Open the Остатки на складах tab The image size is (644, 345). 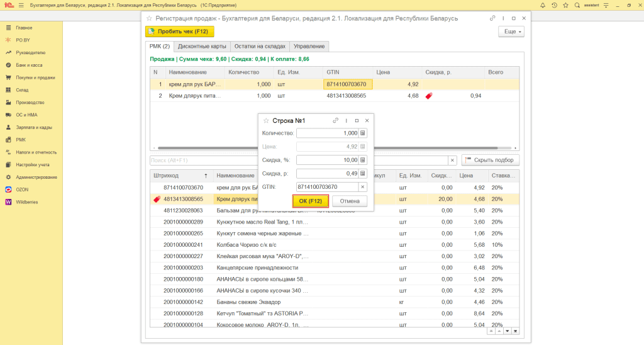260,46
